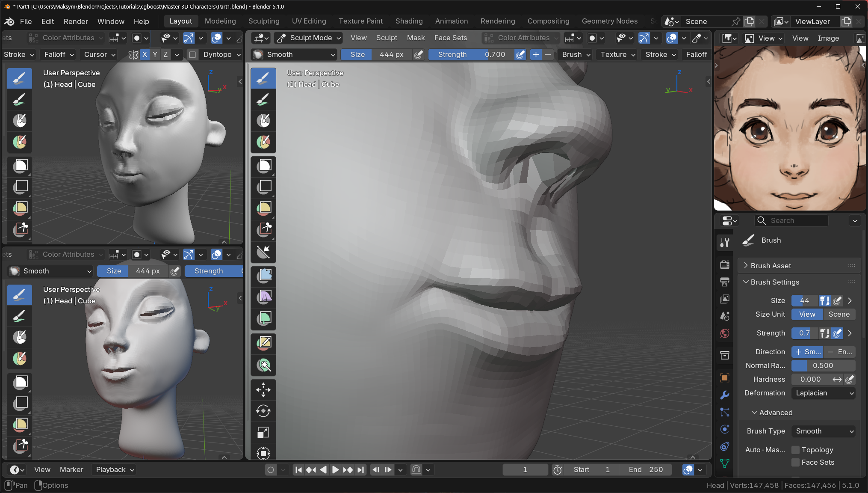Screen dimensions: 868x493
Task: Select the Move tool in main viewport
Action: point(263,389)
